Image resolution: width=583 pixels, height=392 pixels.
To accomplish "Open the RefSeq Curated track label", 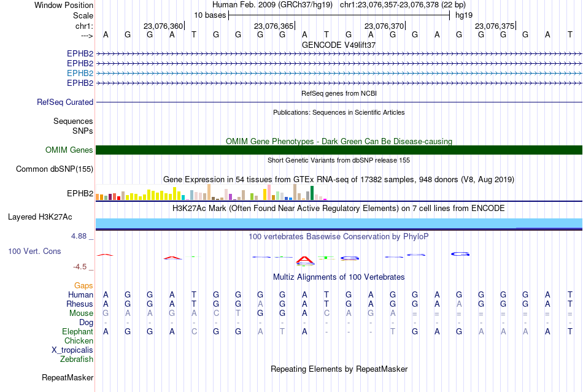I will [65, 102].
